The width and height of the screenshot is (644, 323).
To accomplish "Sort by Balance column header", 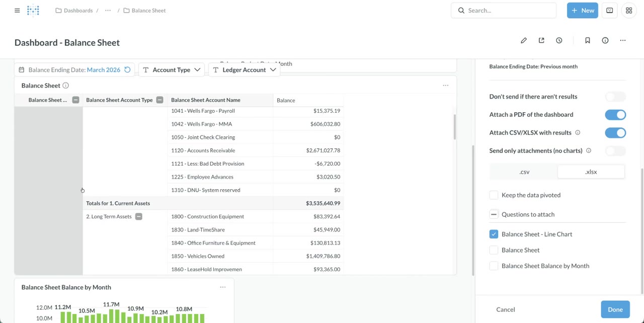I will 286,101.
